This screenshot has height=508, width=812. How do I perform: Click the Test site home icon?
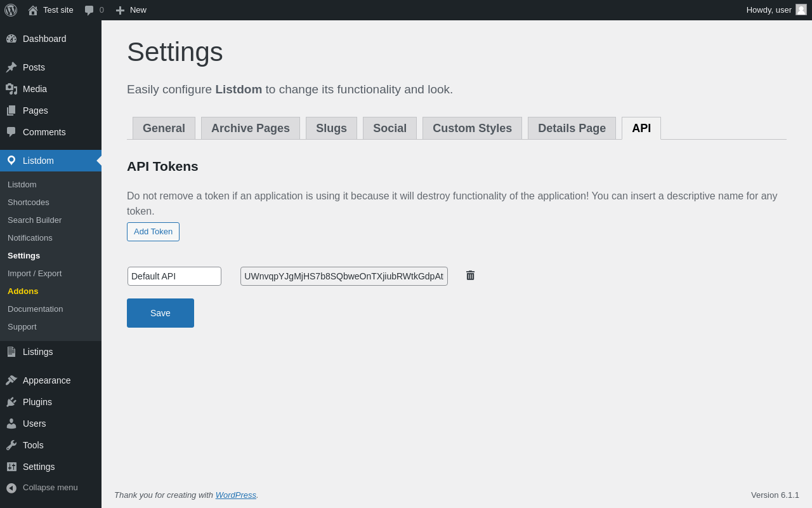[x=33, y=10]
